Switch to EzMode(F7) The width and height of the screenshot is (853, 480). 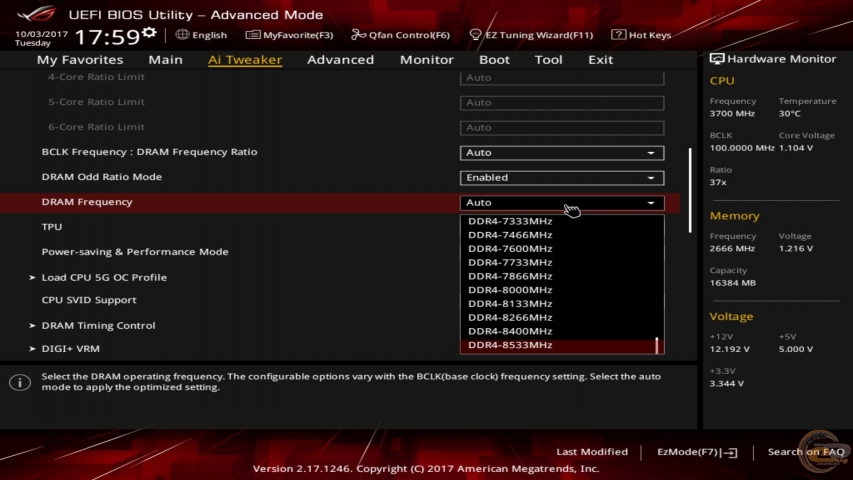[697, 452]
